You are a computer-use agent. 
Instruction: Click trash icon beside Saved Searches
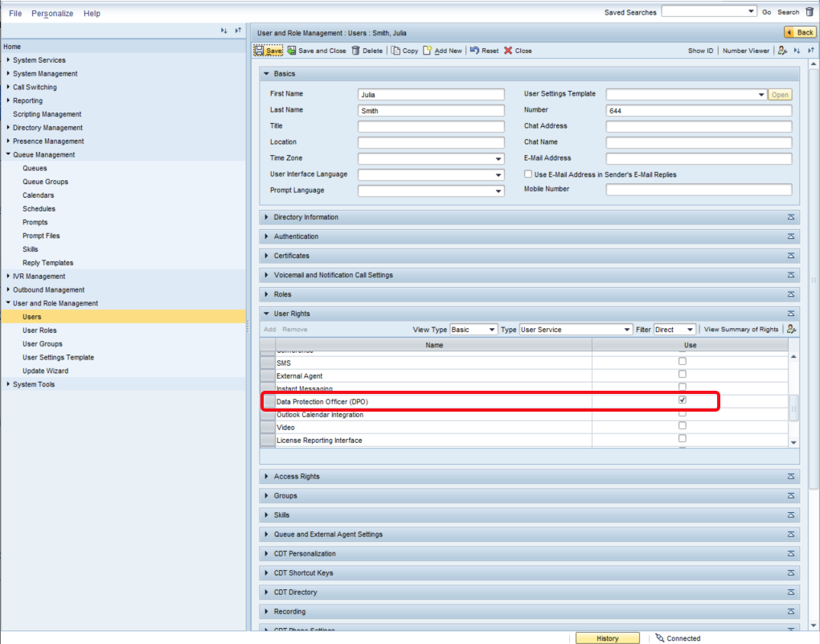pyautogui.click(x=809, y=12)
